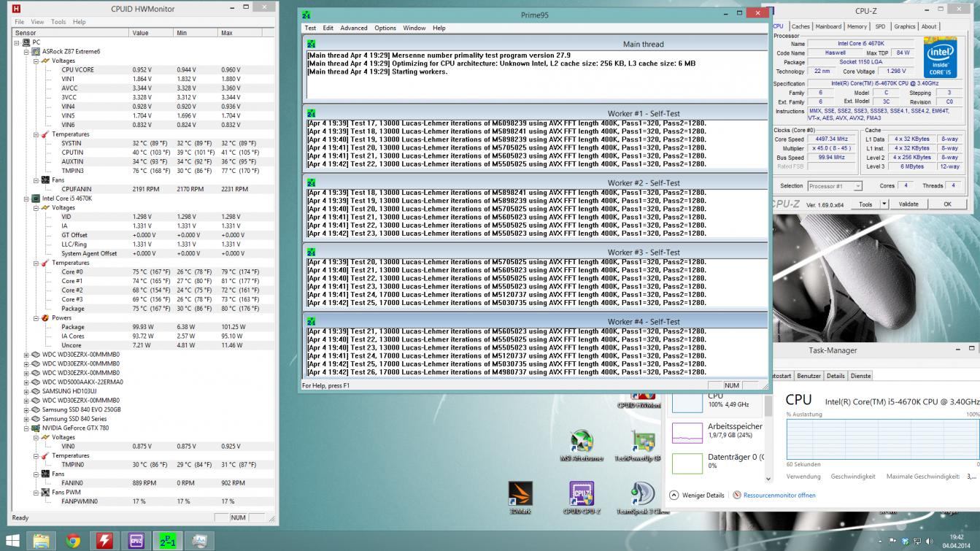Screen dimensions: 980x551
Task: Open MSI Afterburner desktop shortcut
Action: [582, 445]
